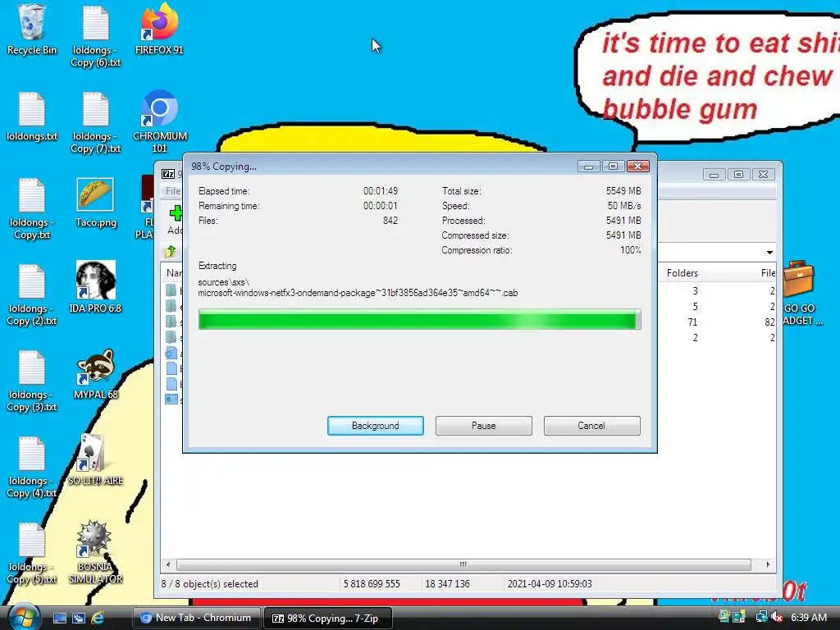The height and width of the screenshot is (630, 840).
Task: Click the taskbar clock showing 6:39 AM
Action: pyautogui.click(x=809, y=617)
